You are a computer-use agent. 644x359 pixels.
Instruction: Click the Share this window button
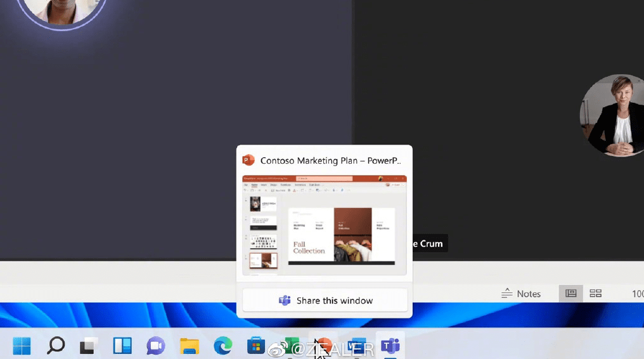click(325, 301)
